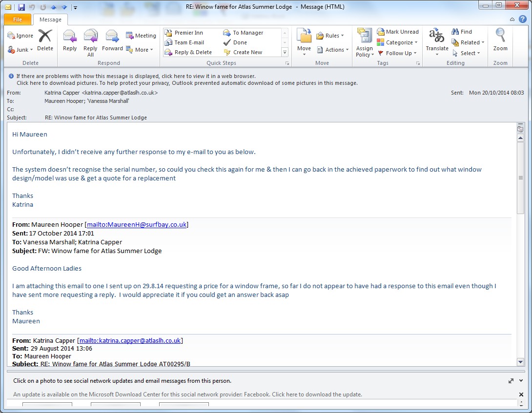The image size is (532, 413).
Task: Click Mark Unread in Tags group
Action: 398,32
